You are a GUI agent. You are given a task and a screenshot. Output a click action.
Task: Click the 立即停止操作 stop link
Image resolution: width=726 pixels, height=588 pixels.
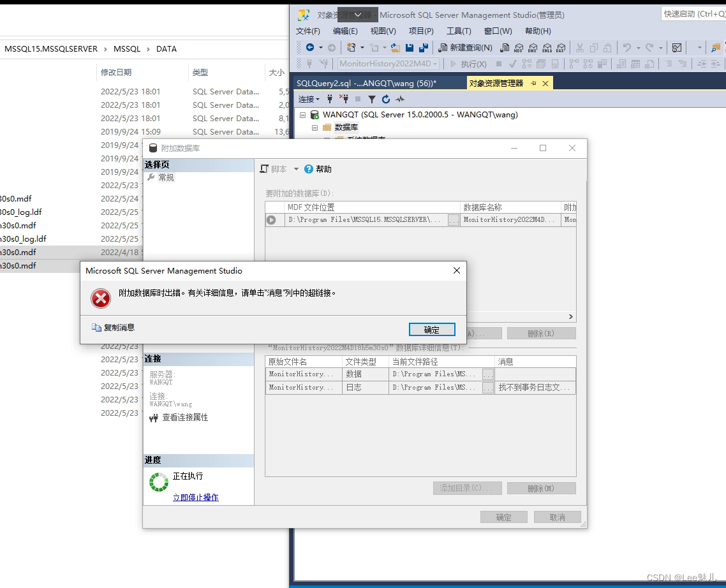click(195, 497)
